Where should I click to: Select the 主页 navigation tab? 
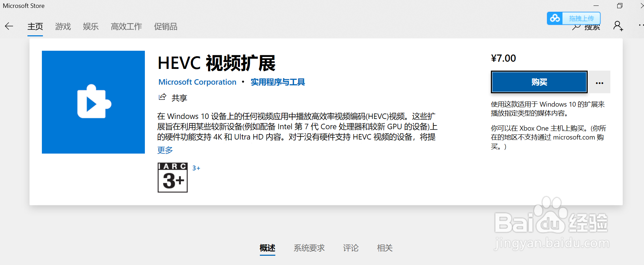35,26
